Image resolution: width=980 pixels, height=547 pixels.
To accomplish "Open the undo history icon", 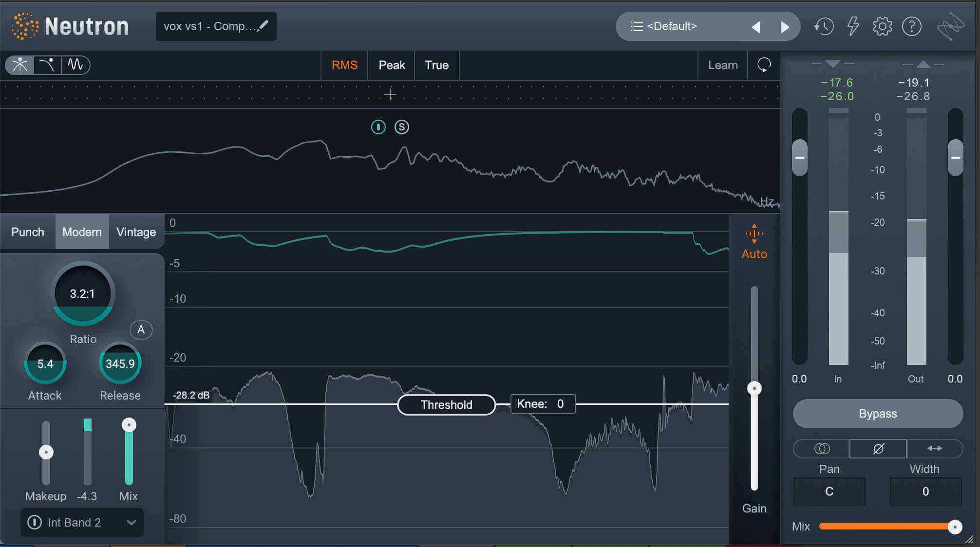I will pos(824,26).
